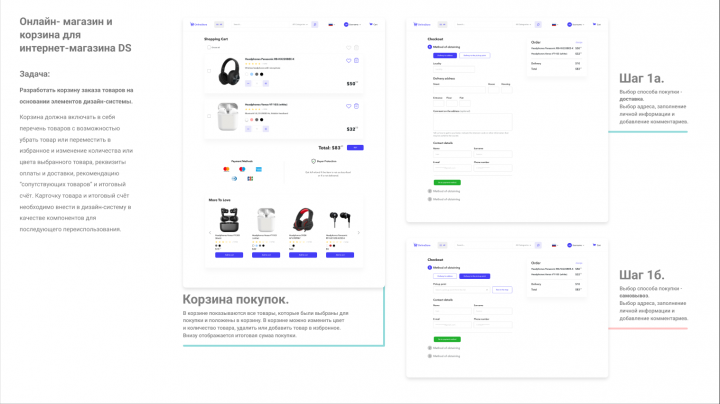Tick the Honor earbuds row checkbox

point(209,116)
